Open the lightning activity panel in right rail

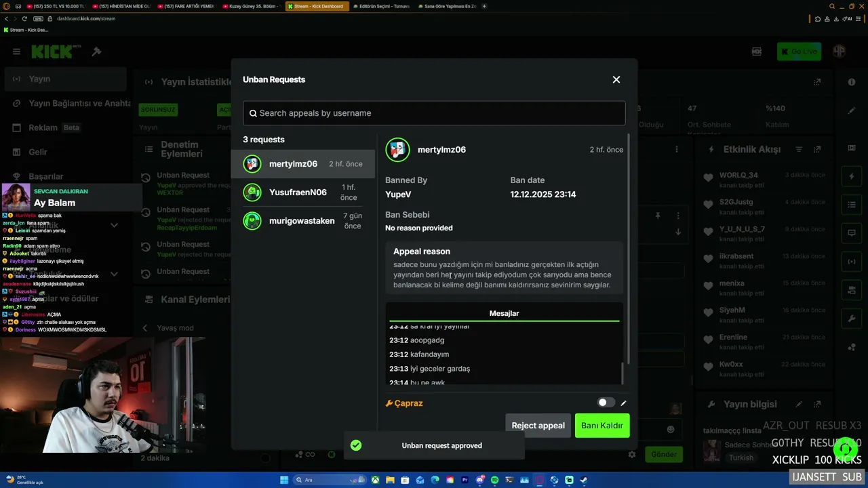(852, 177)
